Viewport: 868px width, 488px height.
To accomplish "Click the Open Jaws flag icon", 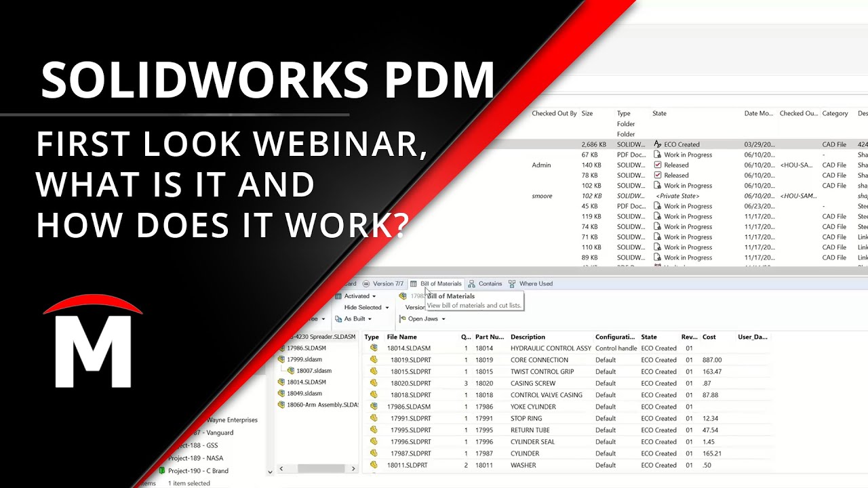I will point(402,319).
